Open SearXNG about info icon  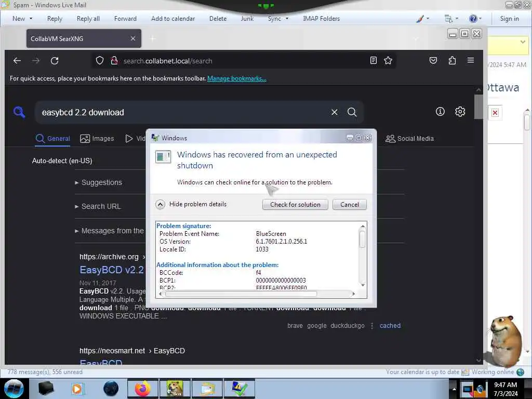[x=440, y=111]
